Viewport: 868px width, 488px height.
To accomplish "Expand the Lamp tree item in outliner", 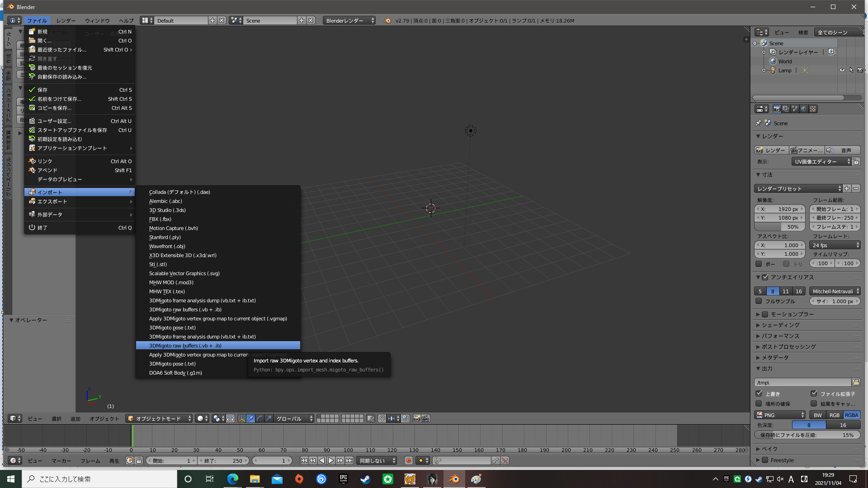I will click(764, 70).
